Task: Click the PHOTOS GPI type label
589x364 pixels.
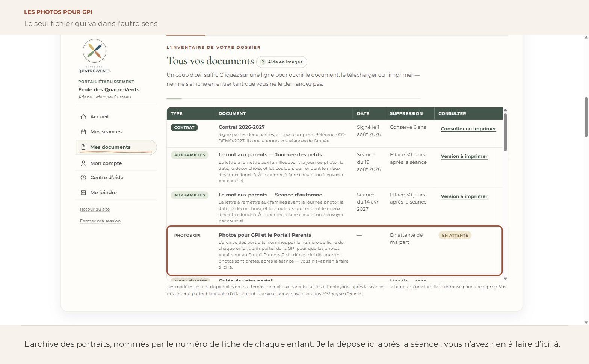Action: point(187,235)
